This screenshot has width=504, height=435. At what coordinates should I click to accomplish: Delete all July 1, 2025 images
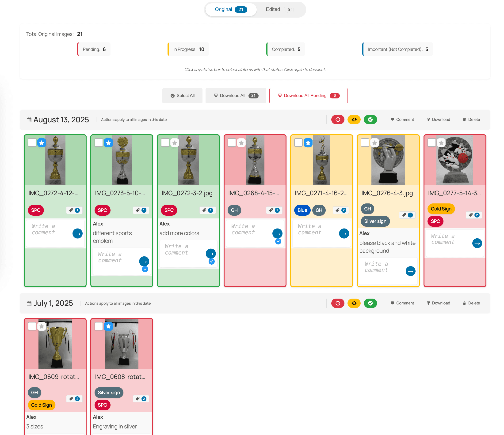[x=471, y=303]
